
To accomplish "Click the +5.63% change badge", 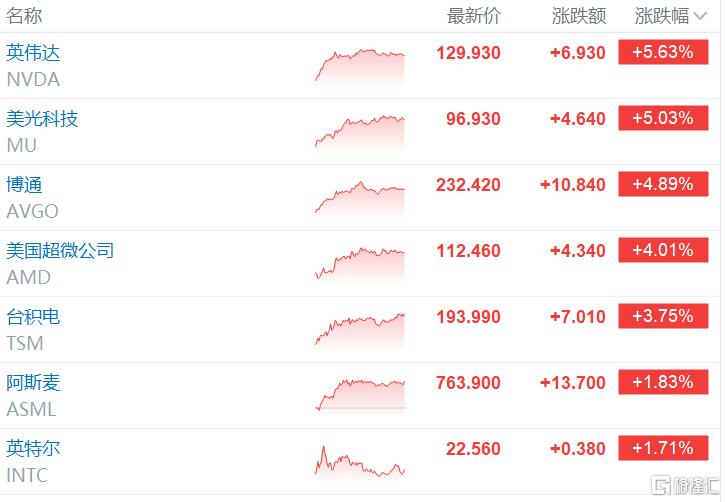I will pyautogui.click(x=663, y=52).
